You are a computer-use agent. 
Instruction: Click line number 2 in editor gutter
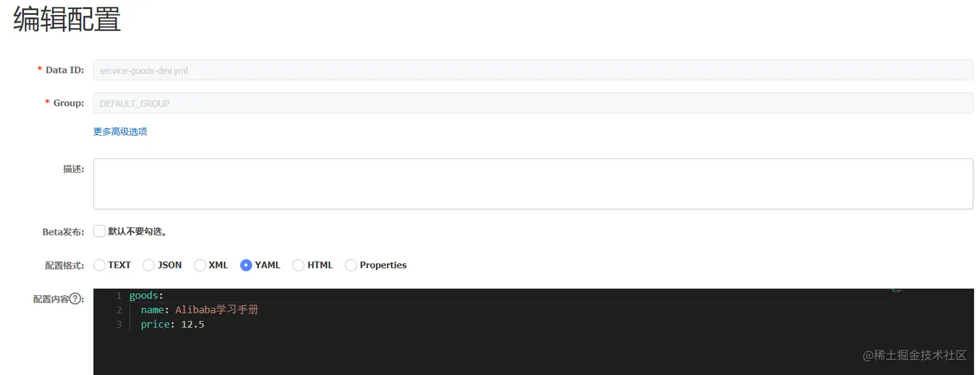pos(119,310)
